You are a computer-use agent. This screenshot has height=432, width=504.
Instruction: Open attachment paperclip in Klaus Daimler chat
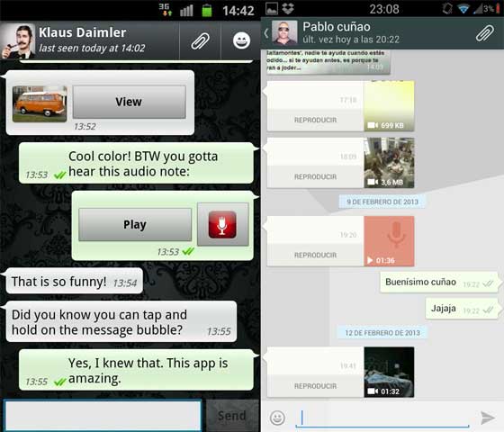tap(200, 40)
